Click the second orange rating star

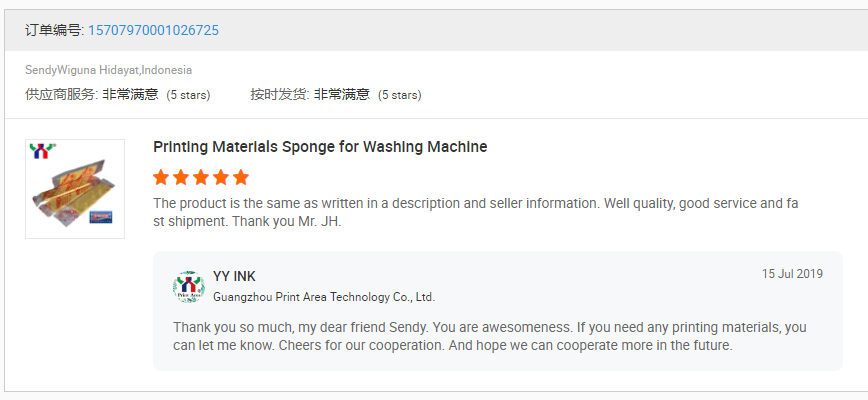181,178
